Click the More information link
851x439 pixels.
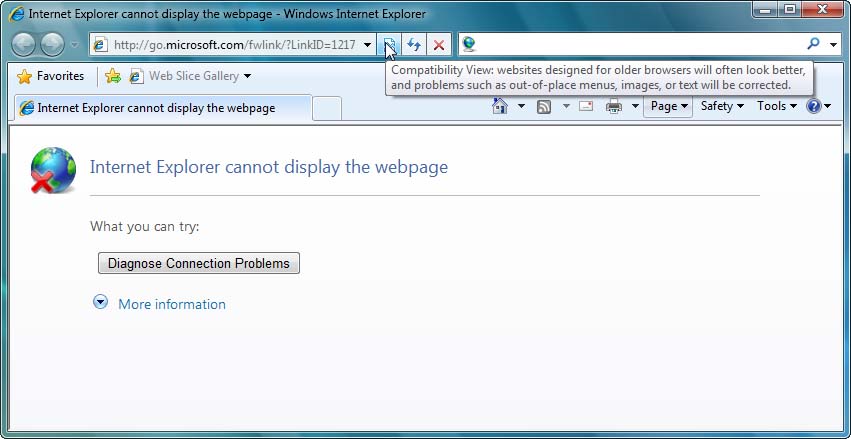click(x=172, y=304)
